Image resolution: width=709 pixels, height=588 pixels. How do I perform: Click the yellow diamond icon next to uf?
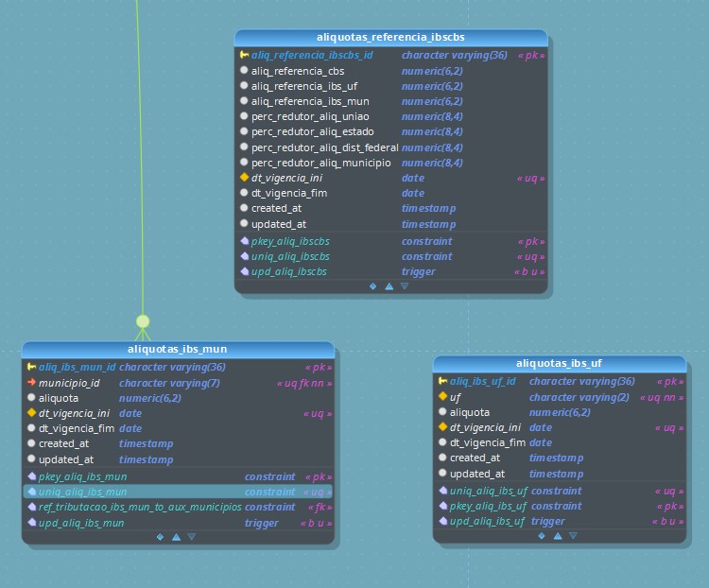pos(442,397)
